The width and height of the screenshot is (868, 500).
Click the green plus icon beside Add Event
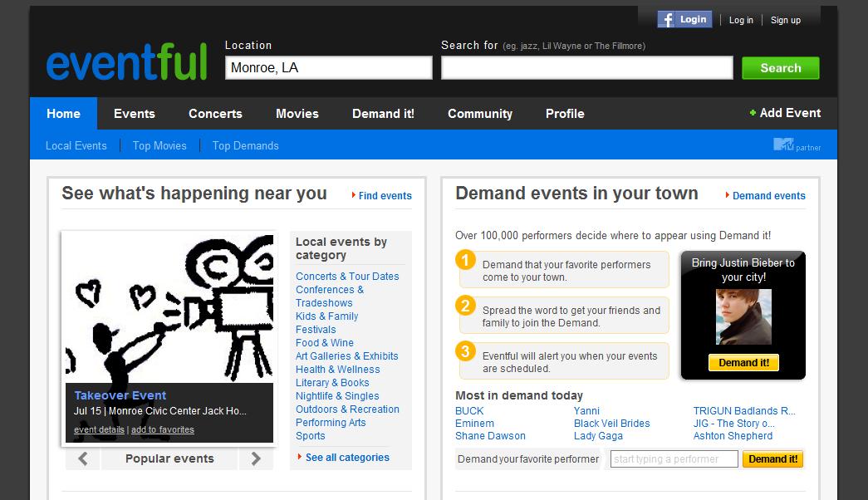click(x=752, y=112)
